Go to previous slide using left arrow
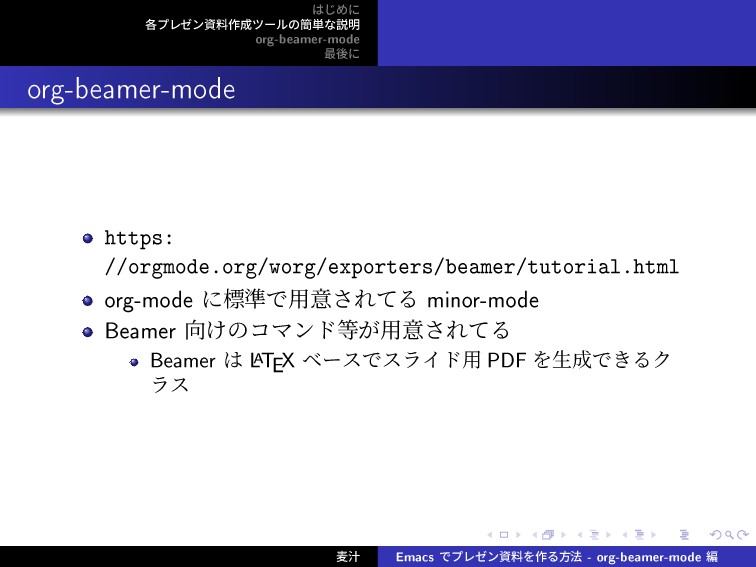Viewport: 756px width, 567px height. coord(489,535)
